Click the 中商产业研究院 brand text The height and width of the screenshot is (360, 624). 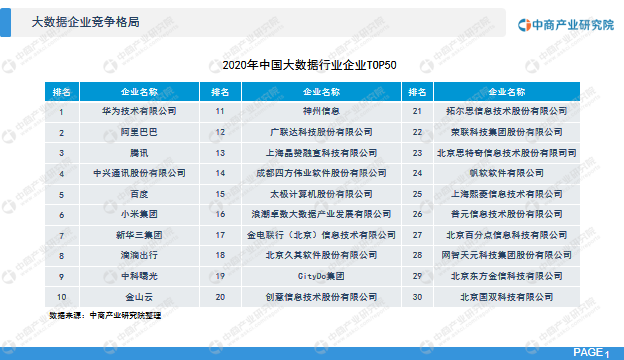pyautogui.click(x=573, y=25)
